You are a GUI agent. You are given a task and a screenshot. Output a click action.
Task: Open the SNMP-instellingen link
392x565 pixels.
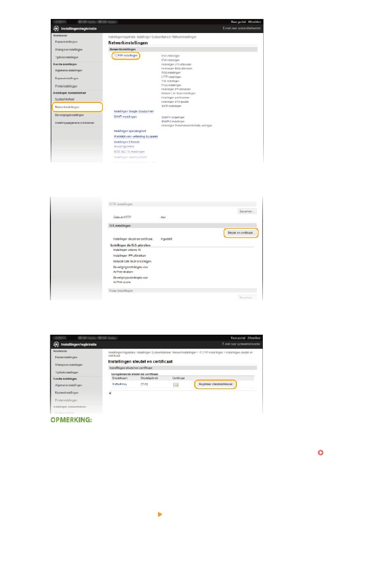(125, 117)
